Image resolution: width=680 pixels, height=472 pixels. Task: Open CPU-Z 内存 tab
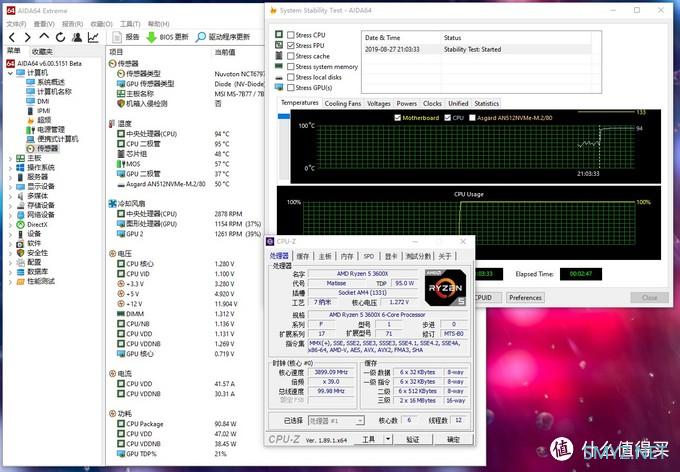[x=347, y=256]
